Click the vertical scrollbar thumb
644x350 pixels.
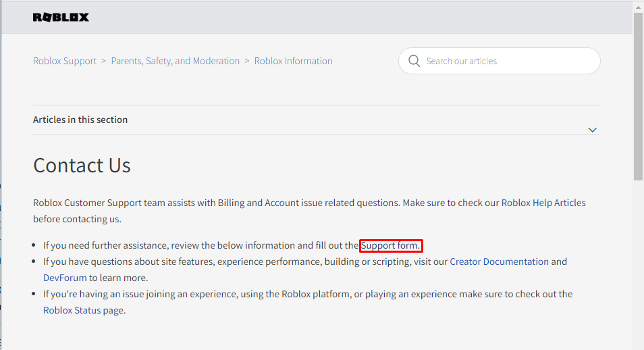(x=638, y=97)
